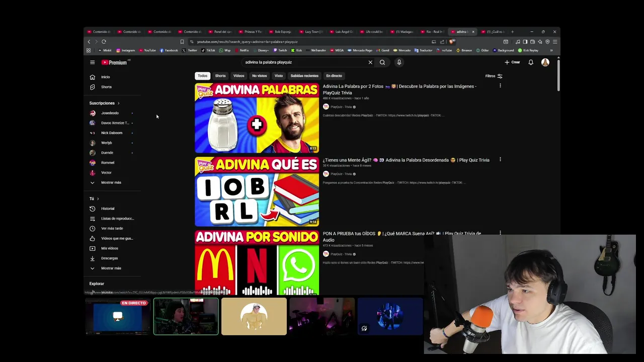The image size is (644, 362).
Task: Clear the search box with the X
Action: pyautogui.click(x=370, y=62)
